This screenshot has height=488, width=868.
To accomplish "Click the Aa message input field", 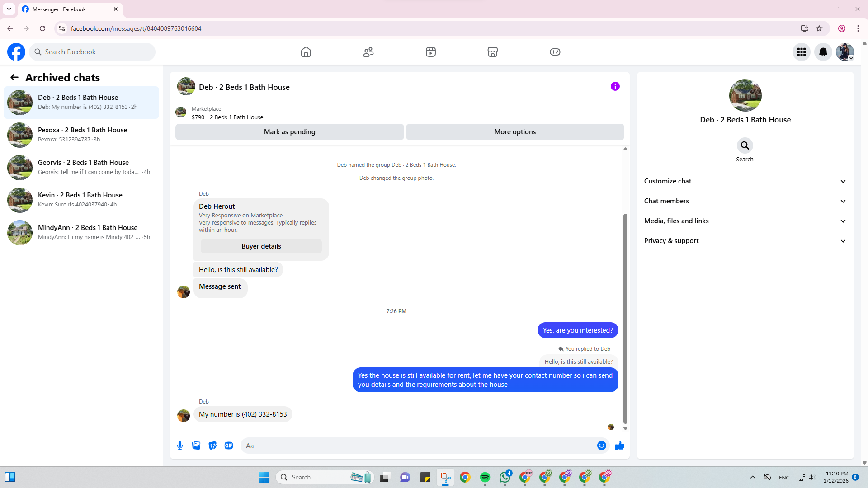I will tap(416, 446).
